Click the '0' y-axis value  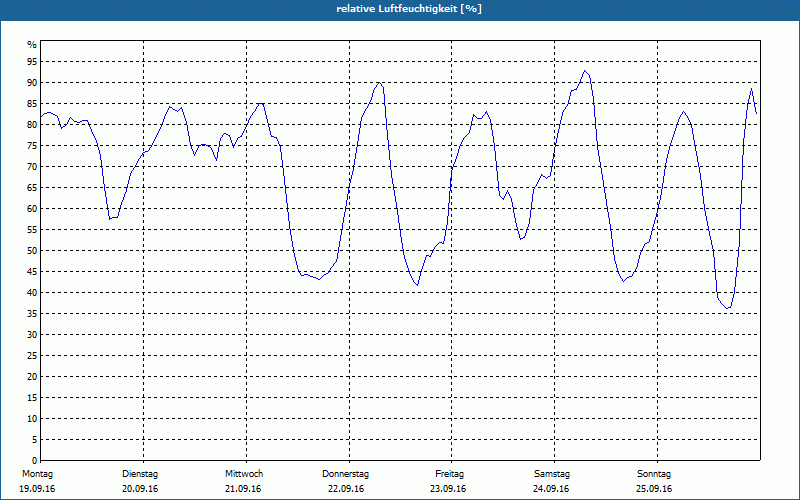[x=35, y=461]
